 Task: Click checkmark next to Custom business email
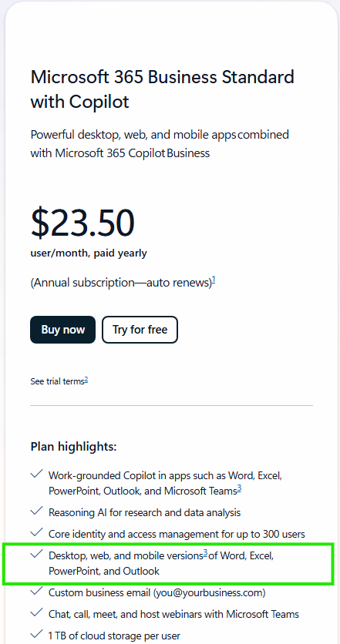[x=36, y=592]
